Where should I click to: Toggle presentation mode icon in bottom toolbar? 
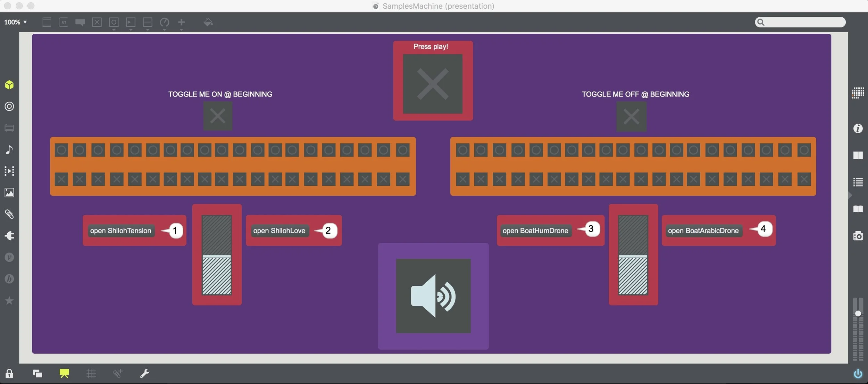pos(64,374)
